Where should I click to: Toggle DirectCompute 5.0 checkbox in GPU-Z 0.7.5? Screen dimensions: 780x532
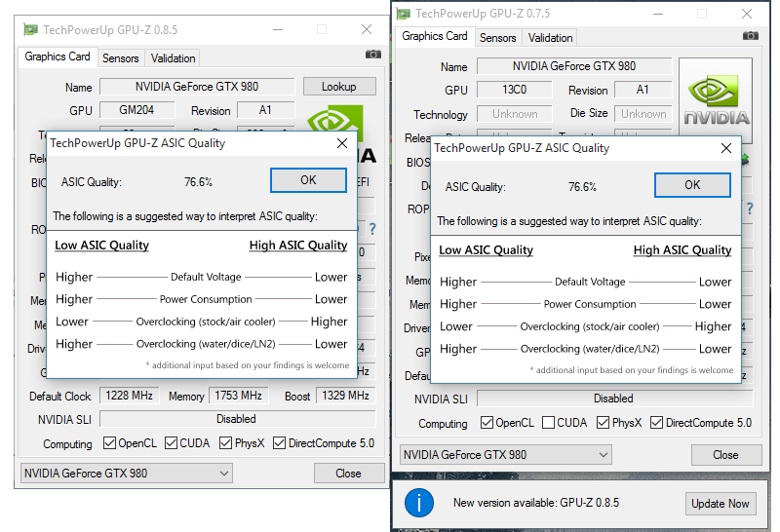[656, 422]
